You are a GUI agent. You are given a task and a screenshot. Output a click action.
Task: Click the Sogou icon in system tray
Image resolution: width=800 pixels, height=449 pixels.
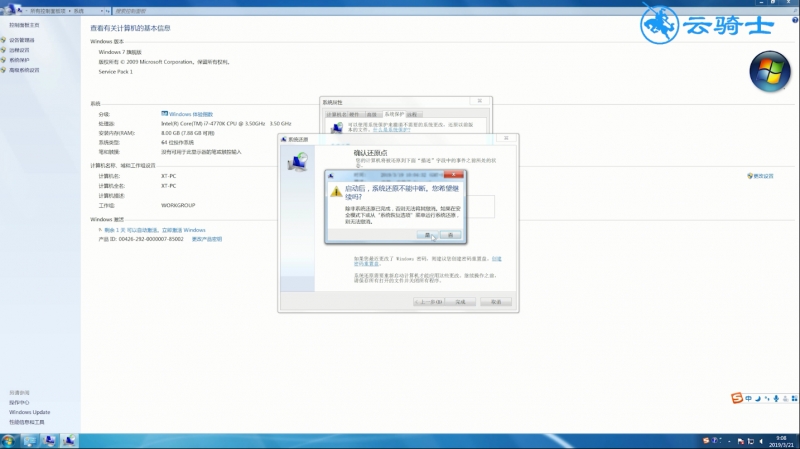pyautogui.click(x=706, y=441)
